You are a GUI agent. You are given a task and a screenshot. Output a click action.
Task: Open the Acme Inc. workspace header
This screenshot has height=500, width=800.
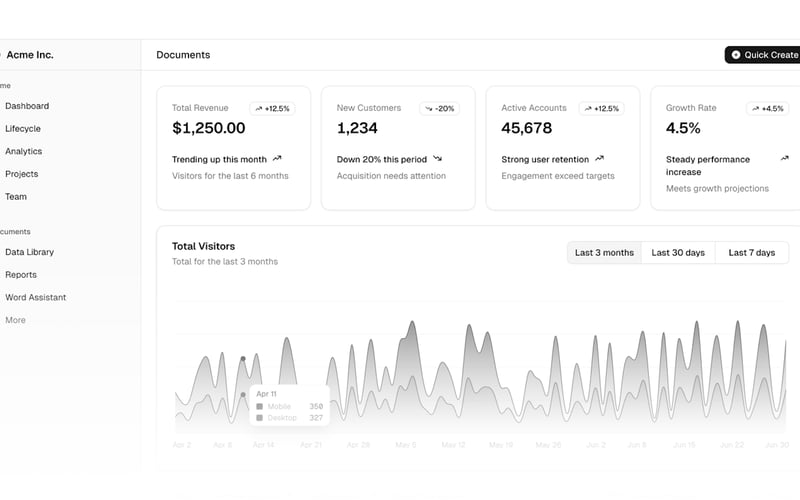click(x=30, y=55)
